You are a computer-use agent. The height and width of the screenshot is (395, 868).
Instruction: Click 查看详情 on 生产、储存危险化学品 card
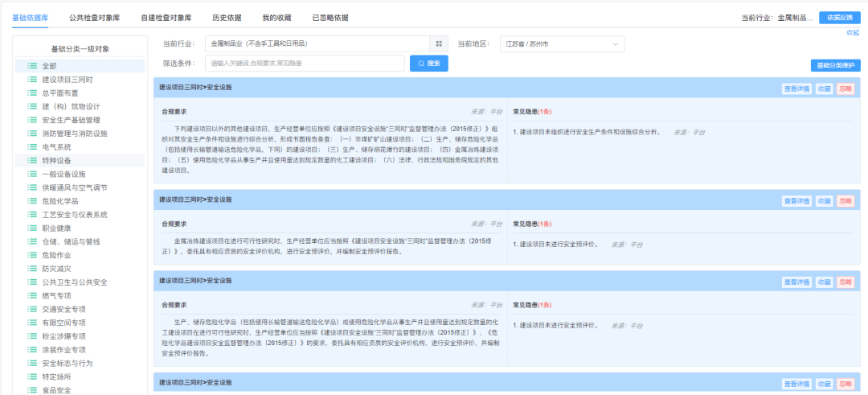[x=796, y=282]
